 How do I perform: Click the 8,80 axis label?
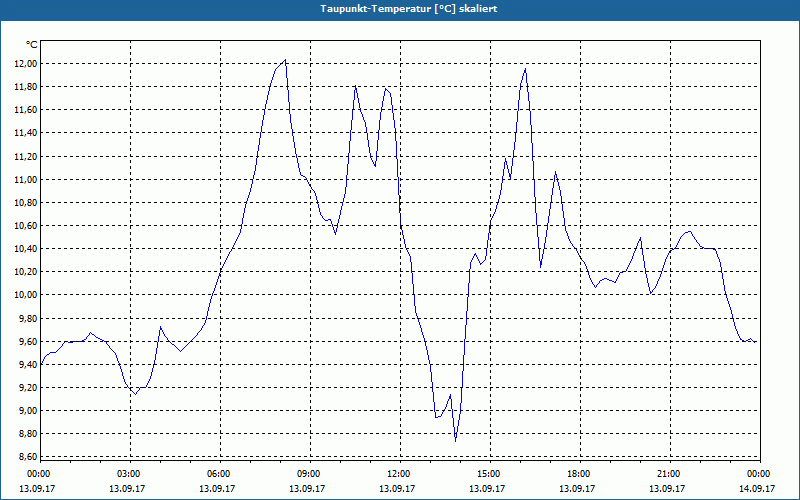pyautogui.click(x=28, y=434)
